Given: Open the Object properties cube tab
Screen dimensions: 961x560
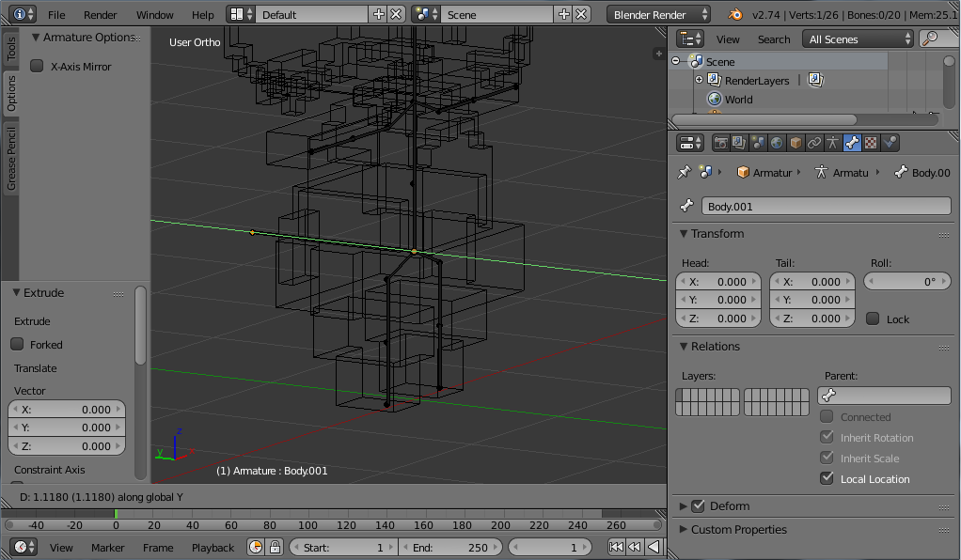Looking at the screenshot, I should tap(796, 143).
